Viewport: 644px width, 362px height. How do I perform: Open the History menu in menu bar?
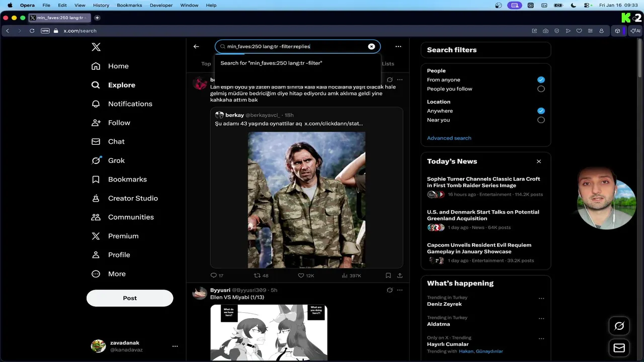coord(101,5)
